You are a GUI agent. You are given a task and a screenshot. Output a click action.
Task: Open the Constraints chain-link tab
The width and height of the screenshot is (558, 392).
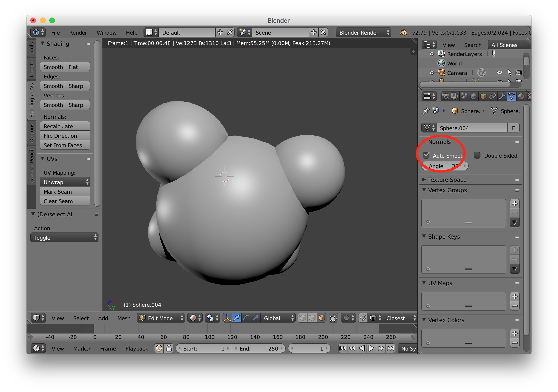pos(493,96)
